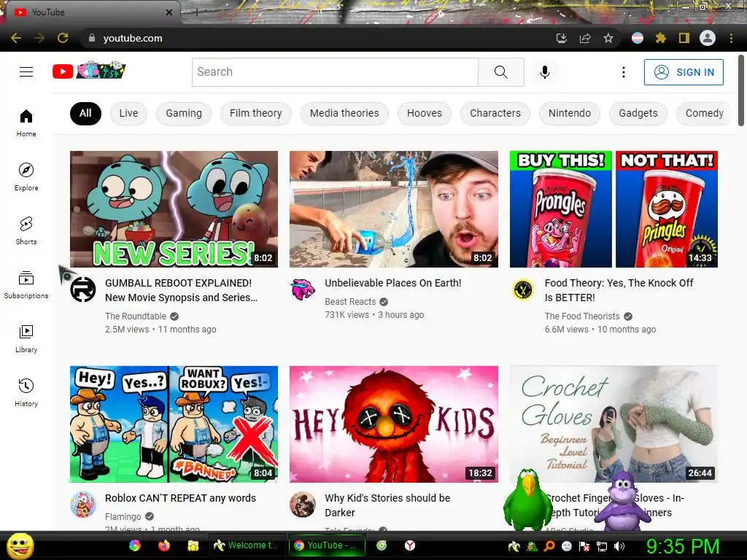Open Explore in the sidebar
Image resolution: width=747 pixels, height=560 pixels.
coord(26,176)
